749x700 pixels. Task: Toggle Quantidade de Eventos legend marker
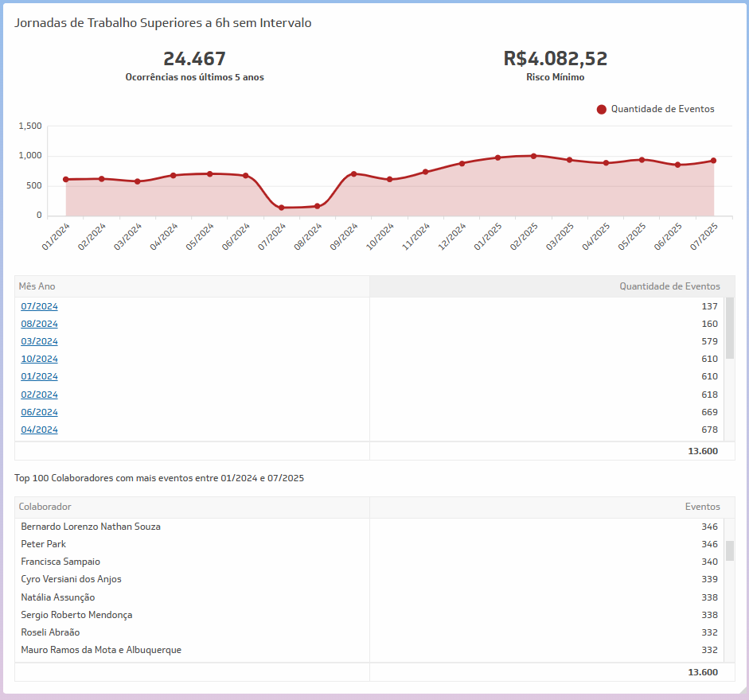click(602, 109)
